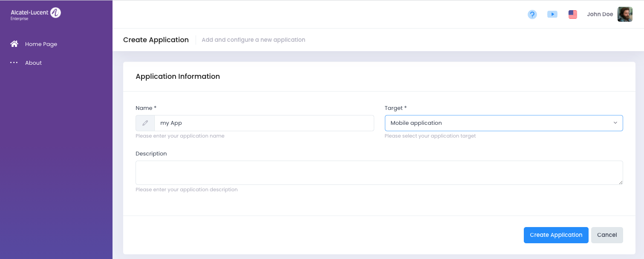Click the chevron arrow in Target select
644x259 pixels.
pos(615,123)
